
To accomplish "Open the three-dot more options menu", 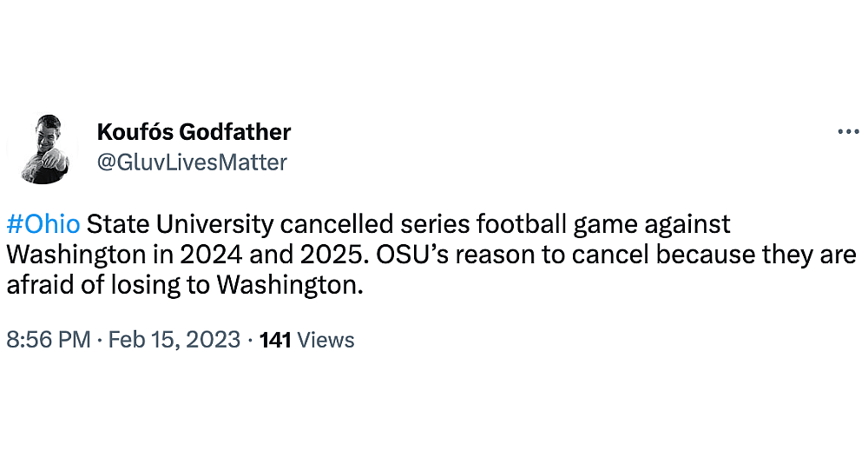I will 847,132.
